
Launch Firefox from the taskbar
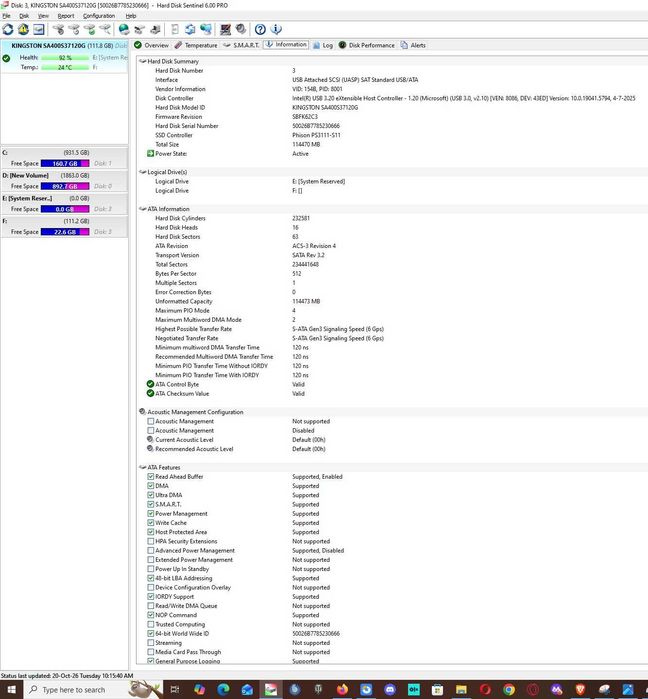[342, 690]
